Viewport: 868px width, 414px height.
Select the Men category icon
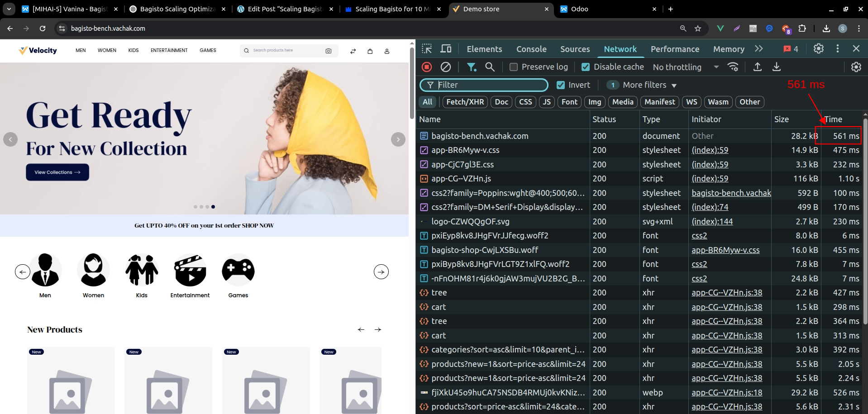pos(45,270)
